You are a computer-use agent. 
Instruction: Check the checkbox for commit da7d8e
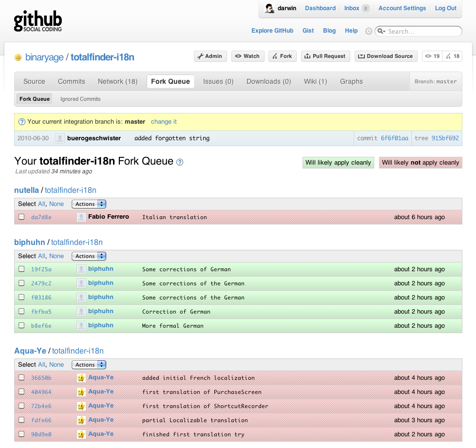click(x=21, y=217)
